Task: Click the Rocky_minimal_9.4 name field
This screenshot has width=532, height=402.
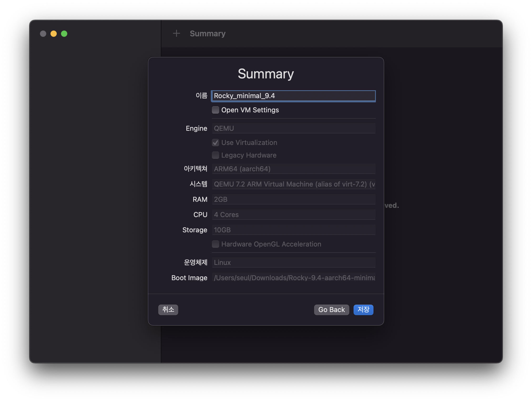Action: (x=293, y=96)
